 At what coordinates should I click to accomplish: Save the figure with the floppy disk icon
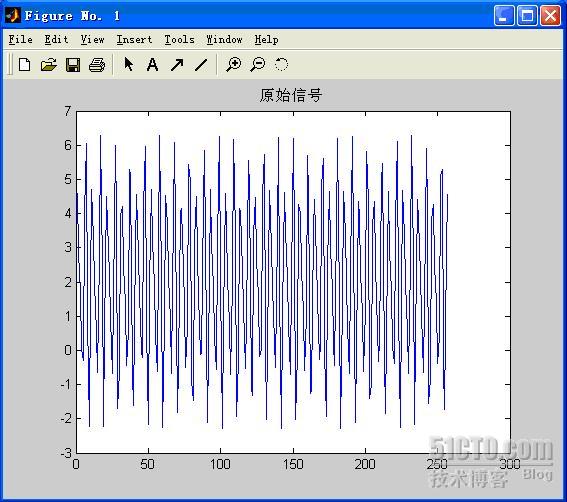tap(73, 65)
